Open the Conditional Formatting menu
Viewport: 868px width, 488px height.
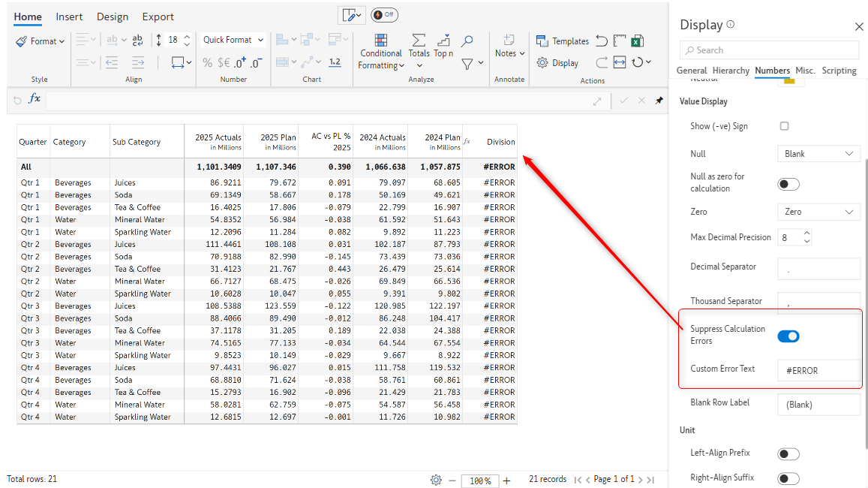tap(381, 53)
